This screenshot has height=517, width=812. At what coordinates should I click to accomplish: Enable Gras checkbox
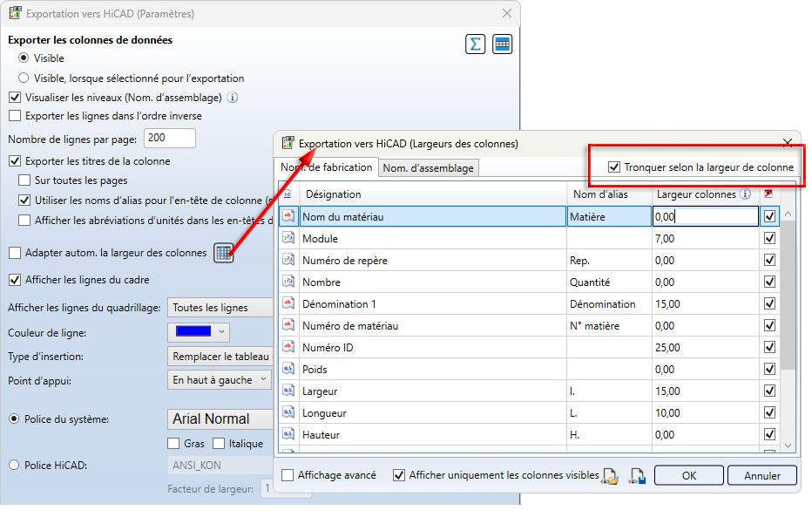[173, 444]
